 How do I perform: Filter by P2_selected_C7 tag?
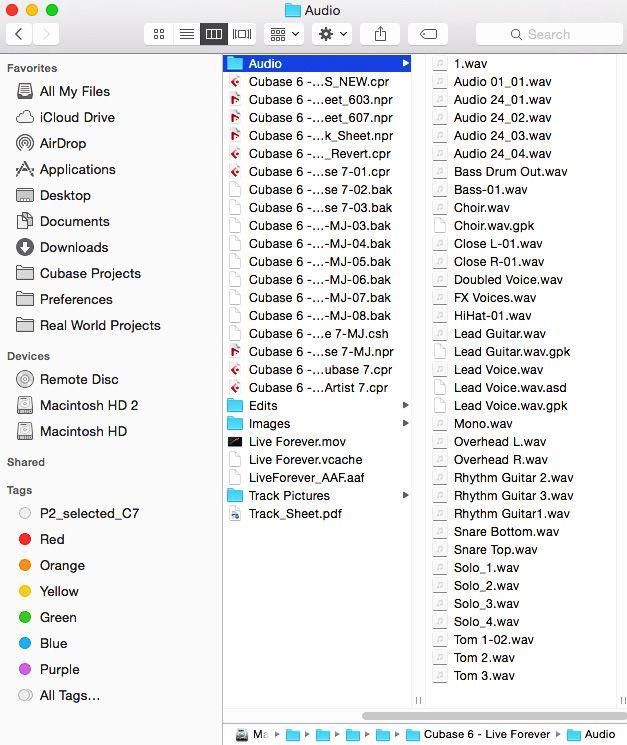tap(79, 513)
